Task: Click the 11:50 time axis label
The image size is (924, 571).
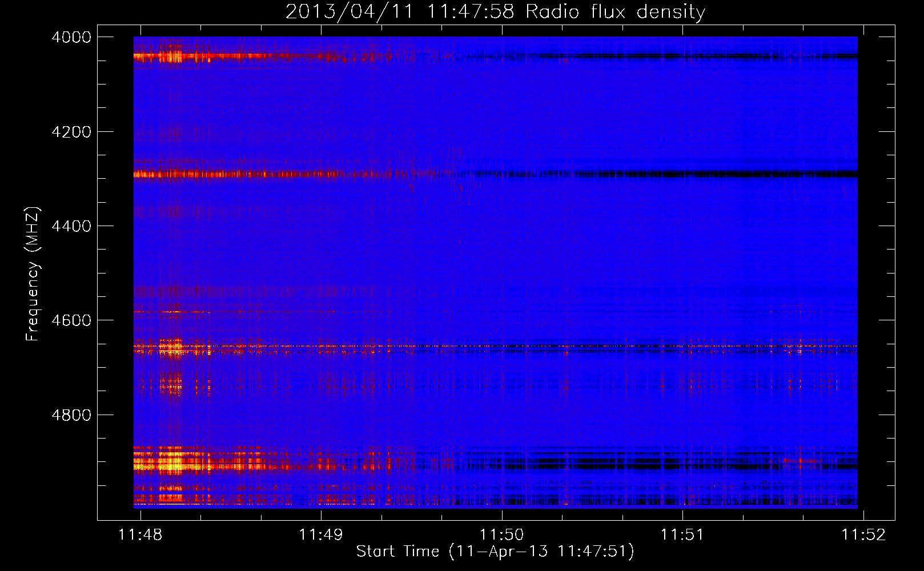Action: [x=502, y=534]
